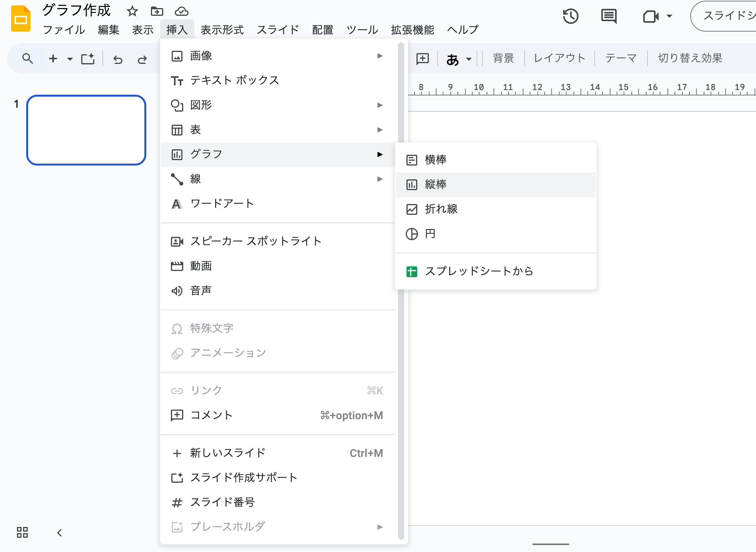Open the comment history panel icon

click(x=608, y=16)
